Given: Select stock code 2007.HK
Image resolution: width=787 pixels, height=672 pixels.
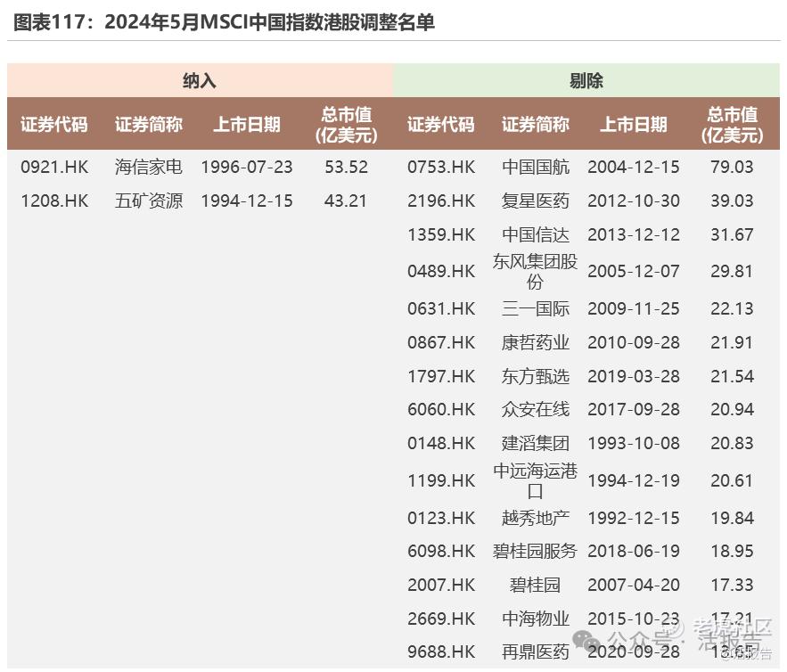Looking at the screenshot, I should (x=441, y=585).
